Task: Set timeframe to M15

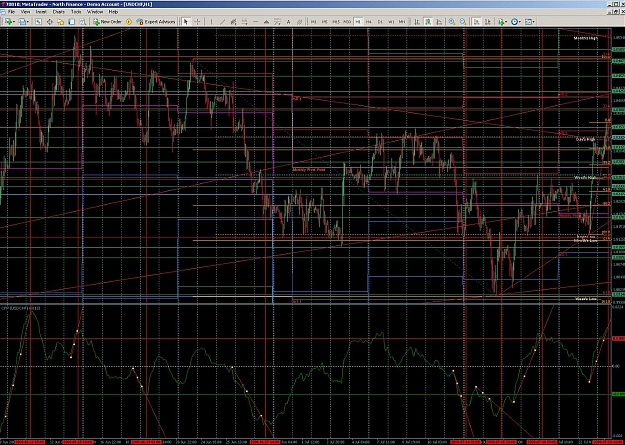Action: pyautogui.click(x=336, y=22)
